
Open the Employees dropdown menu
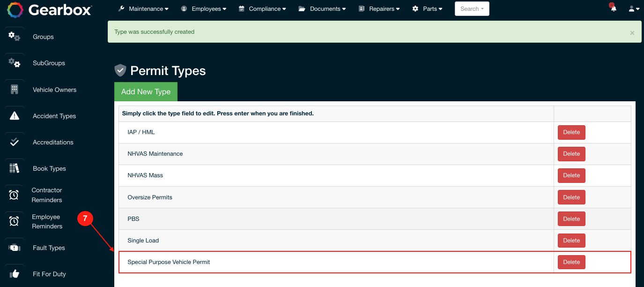tap(204, 9)
